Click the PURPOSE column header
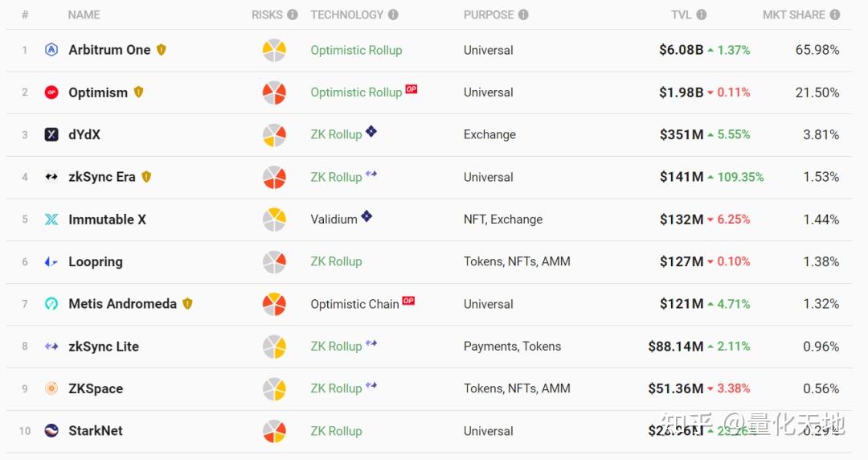Image resolution: width=868 pixels, height=460 pixels. pos(489,14)
